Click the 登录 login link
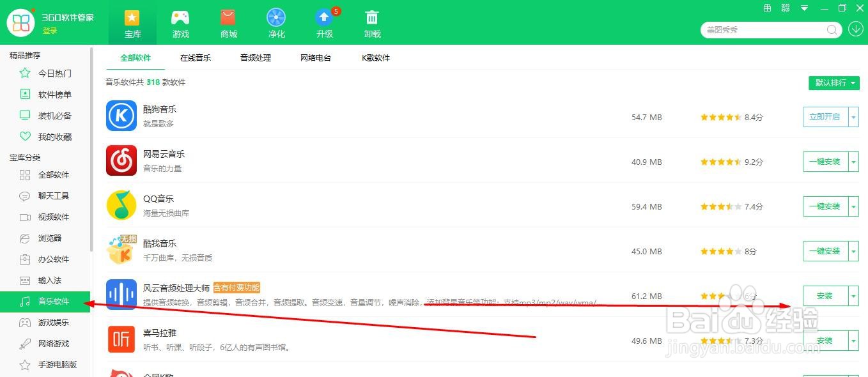 point(50,31)
